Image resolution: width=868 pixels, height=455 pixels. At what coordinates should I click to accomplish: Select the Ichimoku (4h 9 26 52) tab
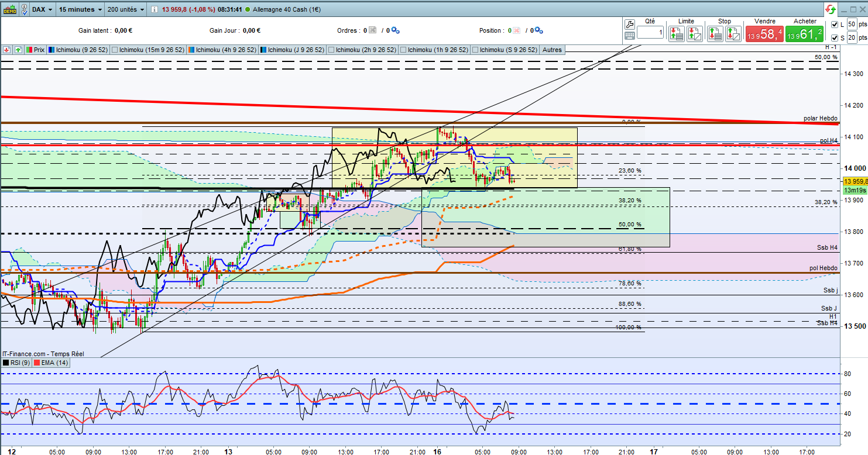(223, 50)
